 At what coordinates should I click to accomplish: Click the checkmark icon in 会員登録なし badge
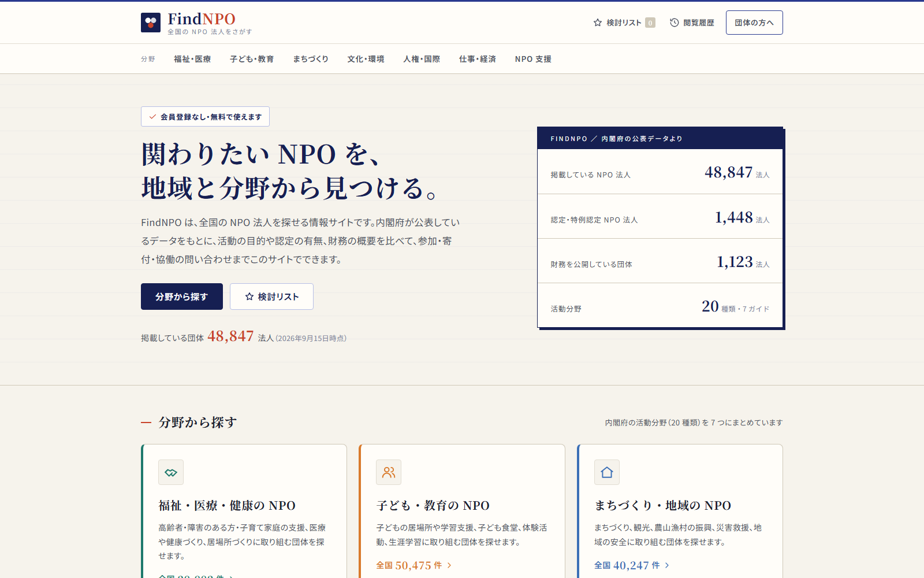[152, 117]
